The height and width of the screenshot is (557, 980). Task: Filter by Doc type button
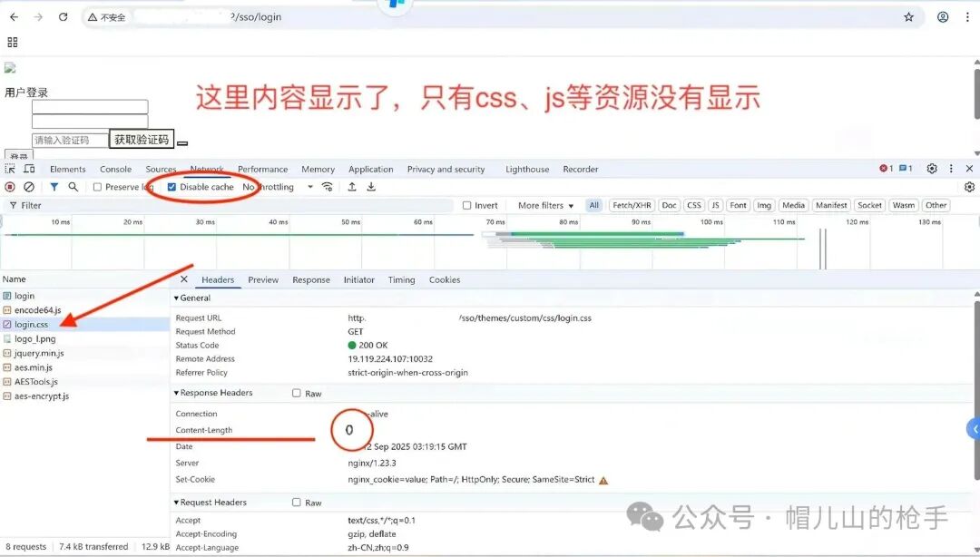pos(669,205)
